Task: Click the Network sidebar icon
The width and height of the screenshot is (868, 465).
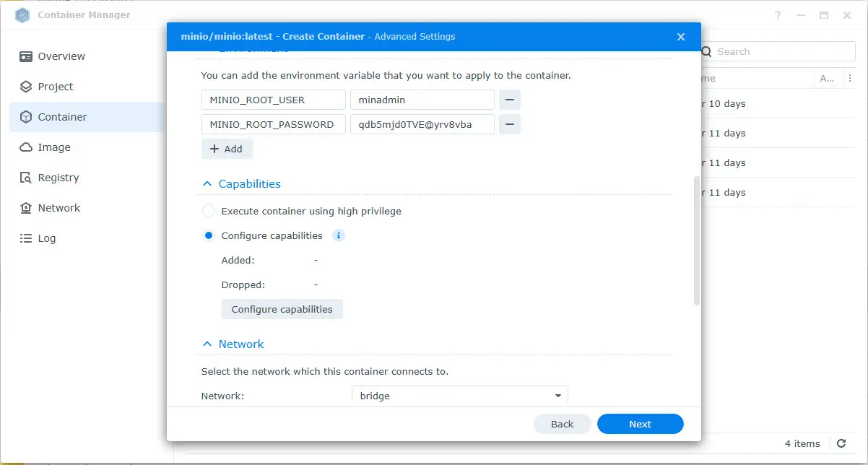Action: coord(26,208)
